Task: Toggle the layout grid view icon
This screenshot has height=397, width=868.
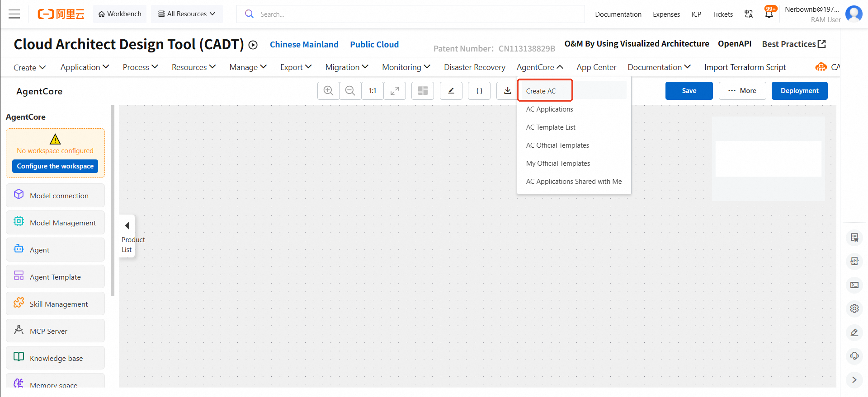Action: (x=423, y=91)
